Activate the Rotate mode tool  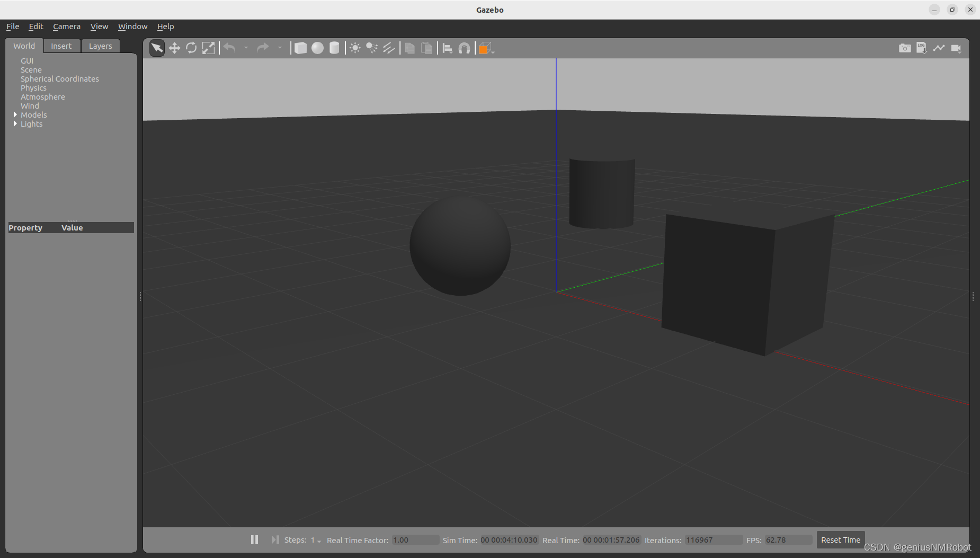point(191,48)
